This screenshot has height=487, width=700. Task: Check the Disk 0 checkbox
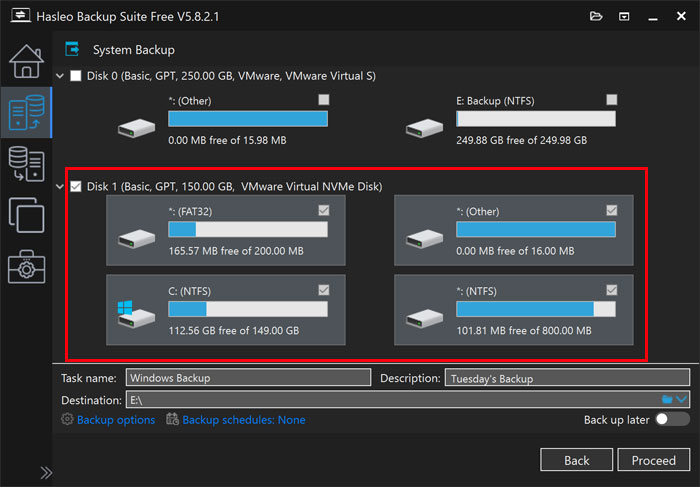coord(76,76)
